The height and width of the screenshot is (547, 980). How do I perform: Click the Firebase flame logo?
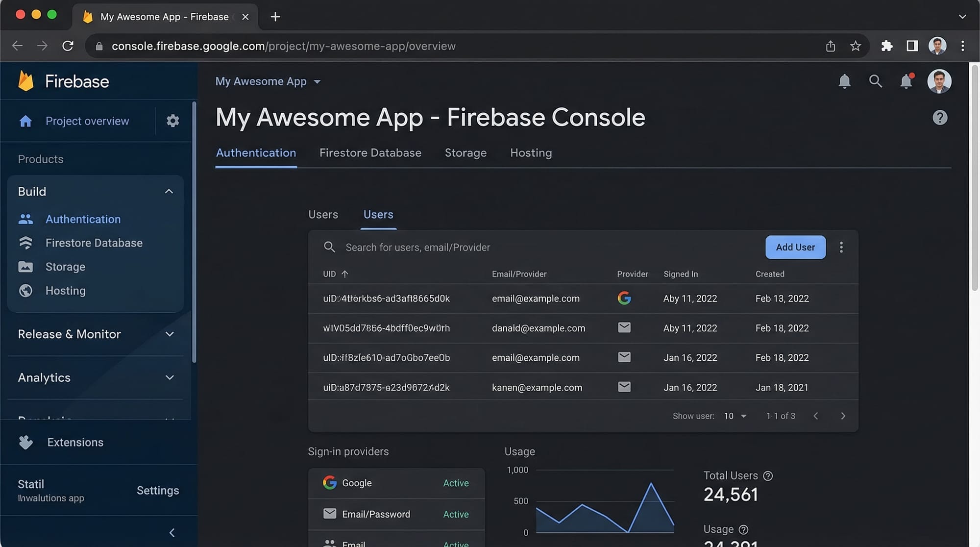click(26, 81)
